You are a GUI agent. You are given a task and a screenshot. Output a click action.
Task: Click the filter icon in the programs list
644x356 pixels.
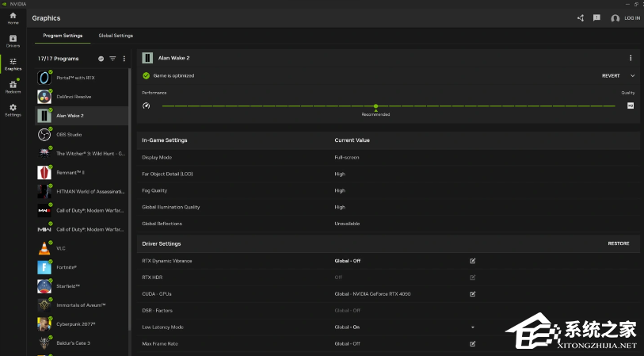click(x=112, y=59)
